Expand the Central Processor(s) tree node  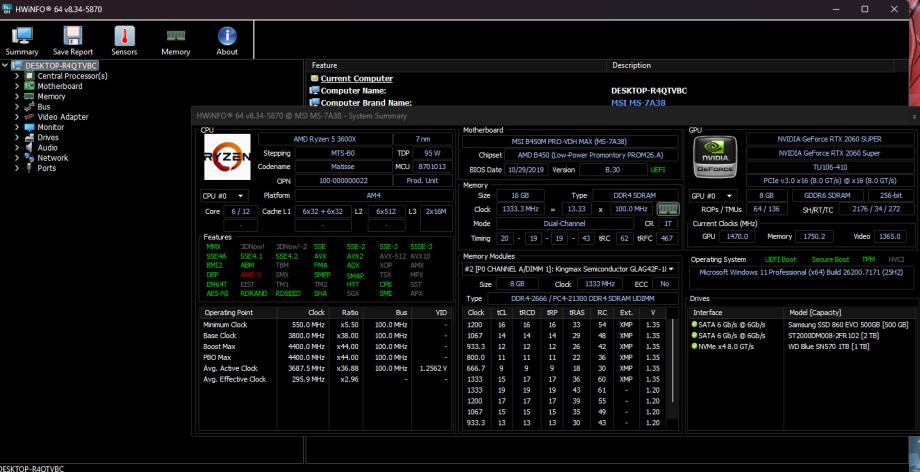18,76
